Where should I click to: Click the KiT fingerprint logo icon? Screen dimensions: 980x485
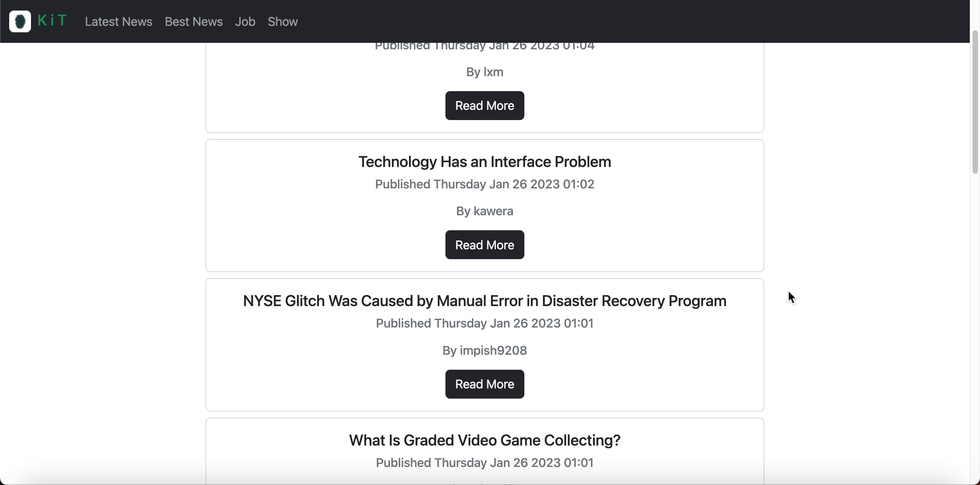20,21
